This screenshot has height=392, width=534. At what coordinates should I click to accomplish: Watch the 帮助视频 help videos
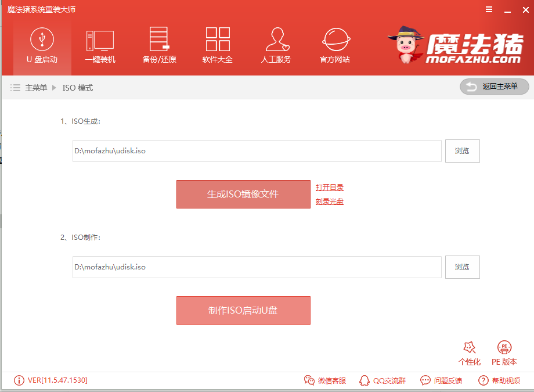click(499, 380)
